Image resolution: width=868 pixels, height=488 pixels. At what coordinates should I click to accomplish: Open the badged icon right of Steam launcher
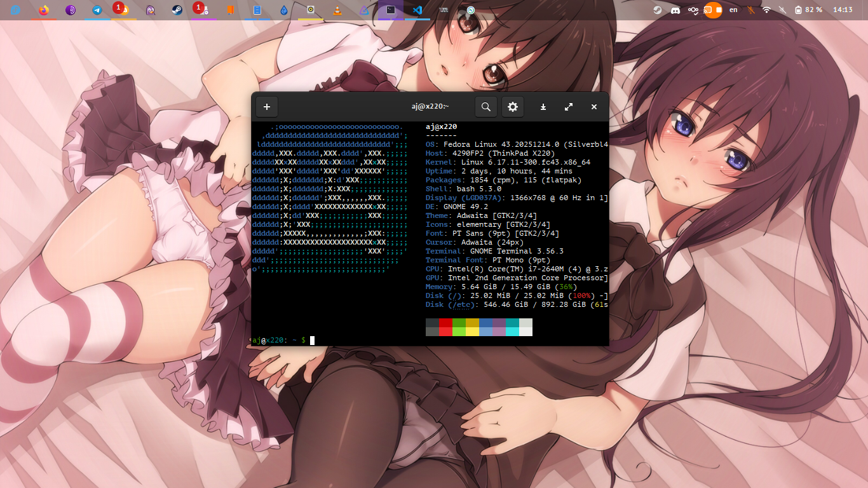pyautogui.click(x=203, y=10)
